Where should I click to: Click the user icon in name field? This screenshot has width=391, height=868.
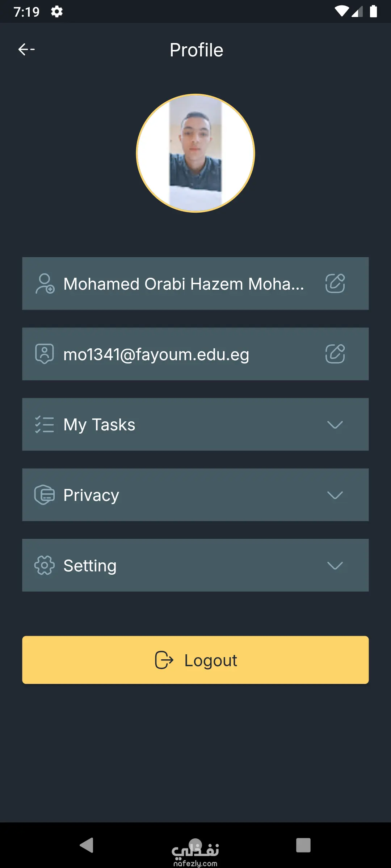[x=45, y=284]
